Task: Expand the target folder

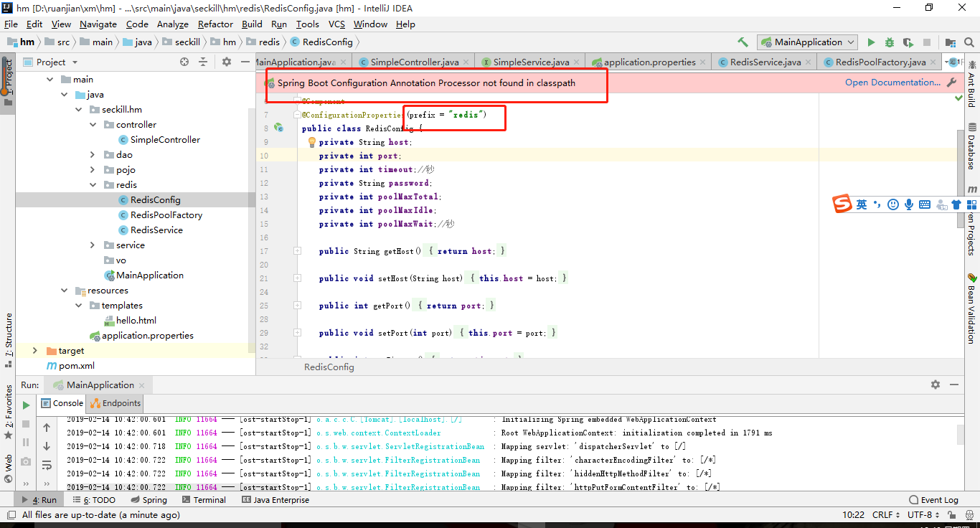Action: 35,351
